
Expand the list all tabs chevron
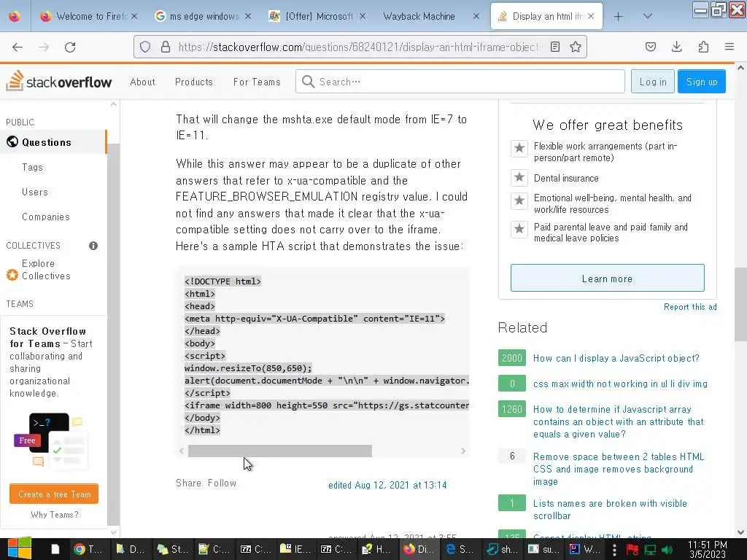pos(648,16)
